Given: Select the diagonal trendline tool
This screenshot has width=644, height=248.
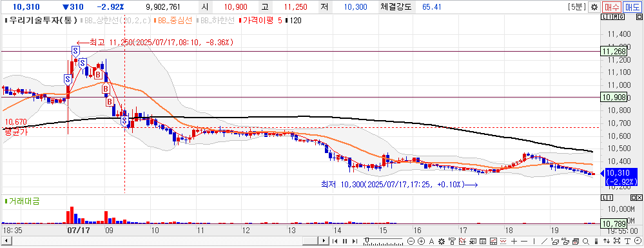Looking at the screenshot, I should point(544,241).
